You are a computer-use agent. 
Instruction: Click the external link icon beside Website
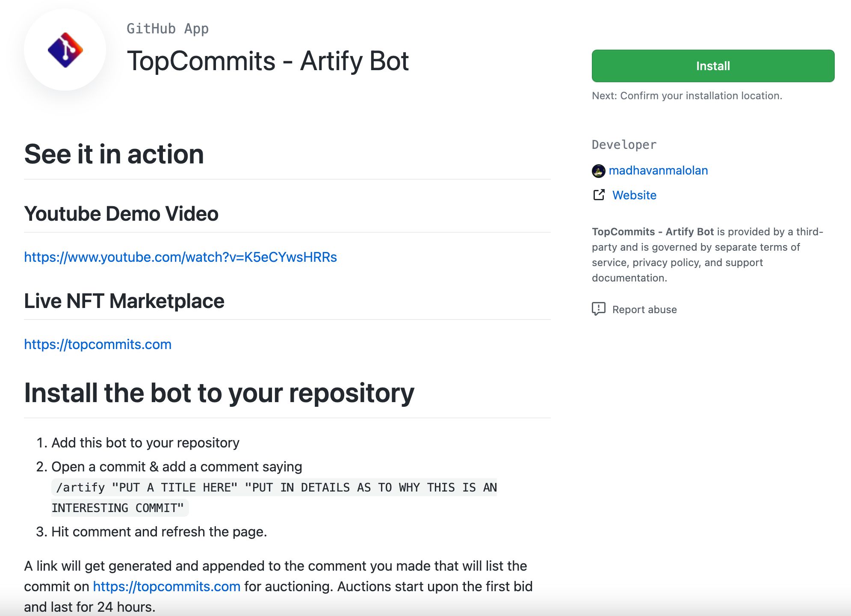(x=599, y=195)
